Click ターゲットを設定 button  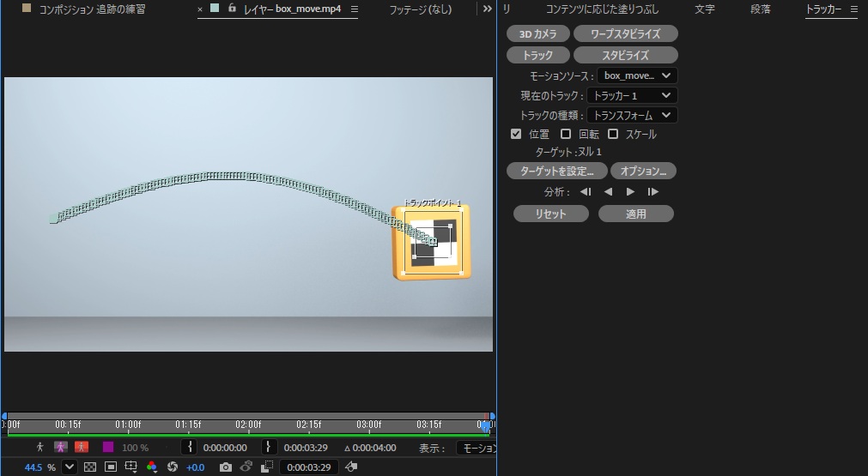(557, 171)
